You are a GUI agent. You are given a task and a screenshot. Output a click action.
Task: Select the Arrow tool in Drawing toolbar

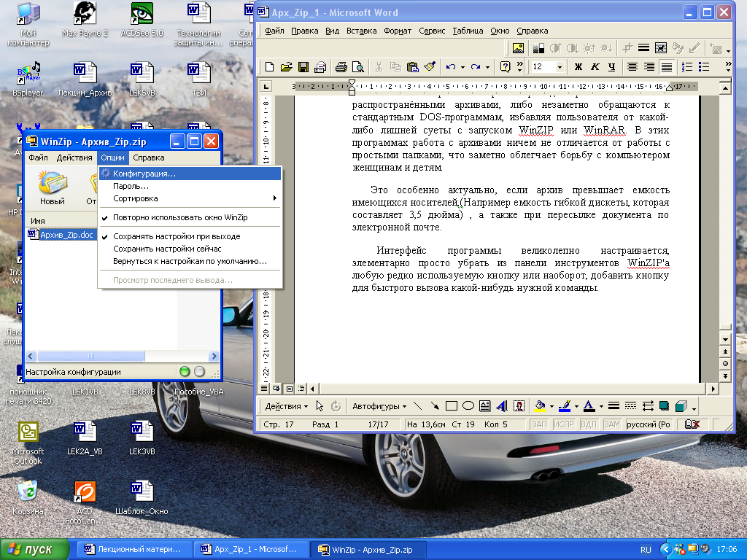(x=435, y=406)
